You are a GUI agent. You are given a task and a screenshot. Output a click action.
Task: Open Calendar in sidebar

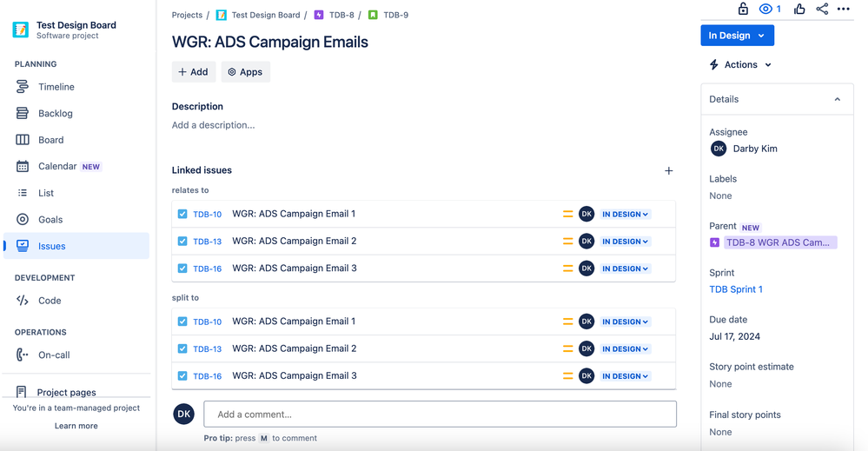[x=76, y=167]
